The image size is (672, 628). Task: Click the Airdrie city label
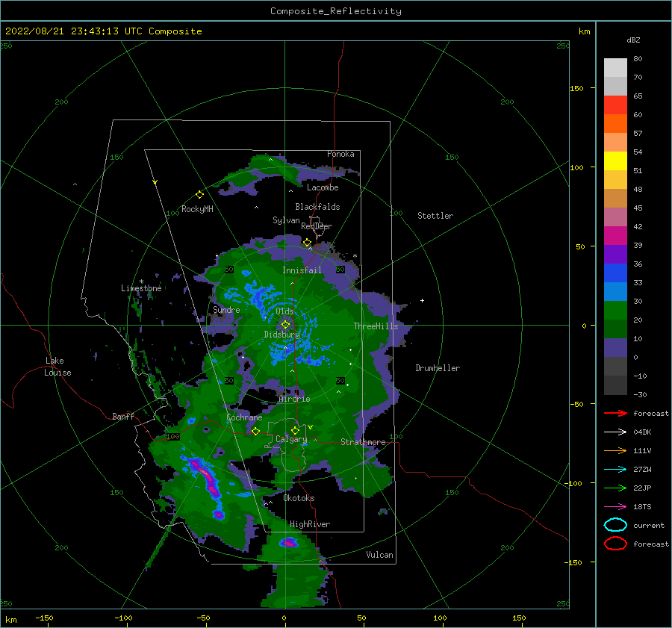tap(294, 399)
